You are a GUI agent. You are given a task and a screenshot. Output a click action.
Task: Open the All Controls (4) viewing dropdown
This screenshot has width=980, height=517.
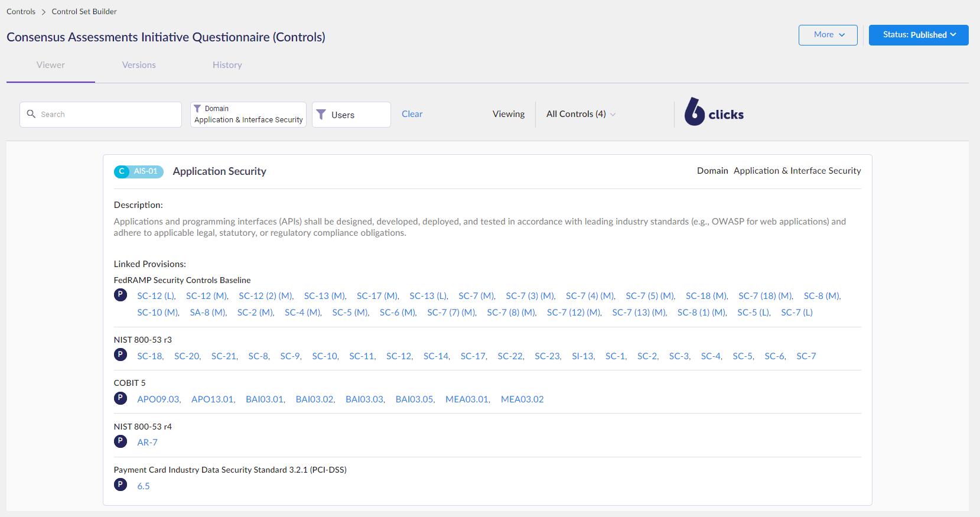click(x=581, y=114)
